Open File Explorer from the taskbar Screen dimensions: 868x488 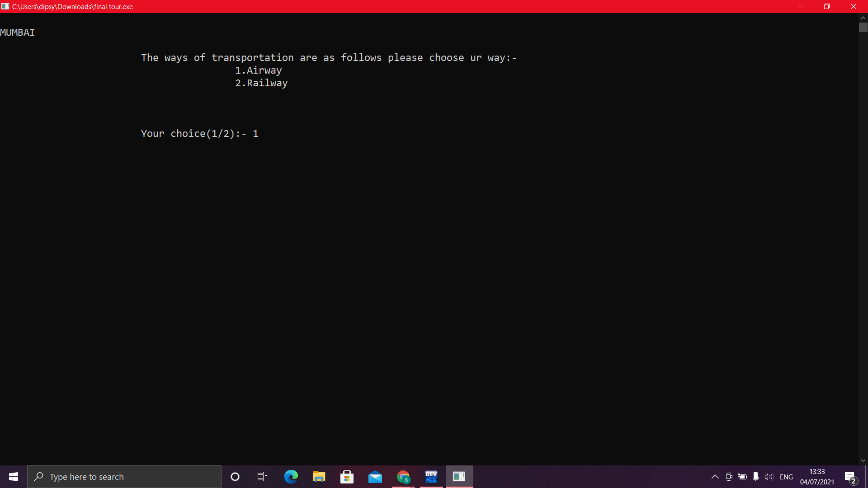[319, 477]
